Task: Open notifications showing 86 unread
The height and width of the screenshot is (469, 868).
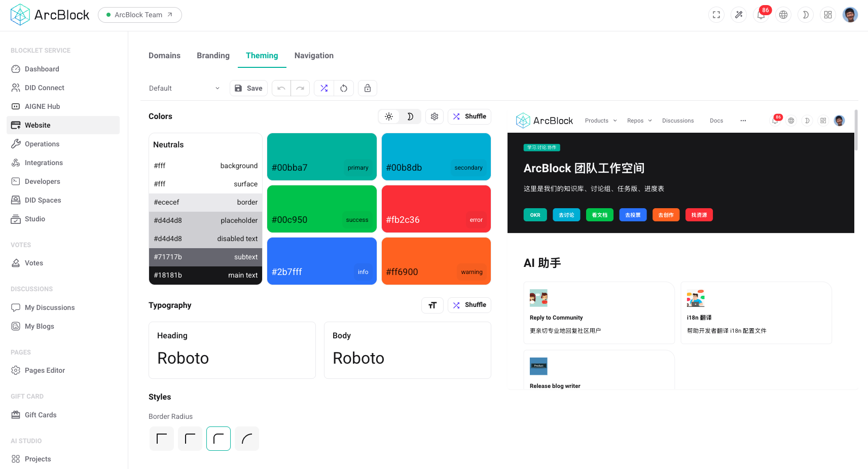Action: tap(761, 15)
